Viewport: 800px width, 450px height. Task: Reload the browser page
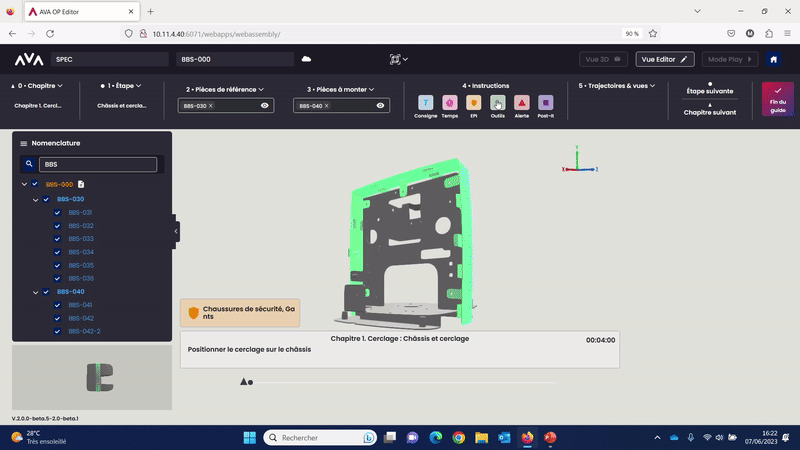tap(50, 34)
